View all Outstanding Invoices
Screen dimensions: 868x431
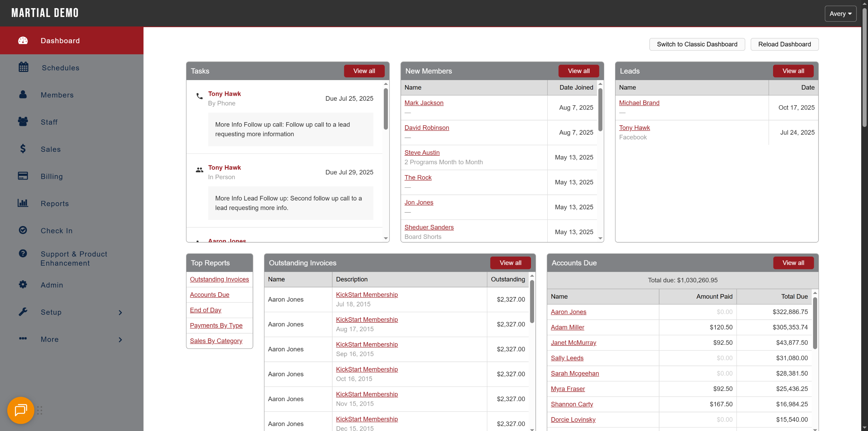510,263
